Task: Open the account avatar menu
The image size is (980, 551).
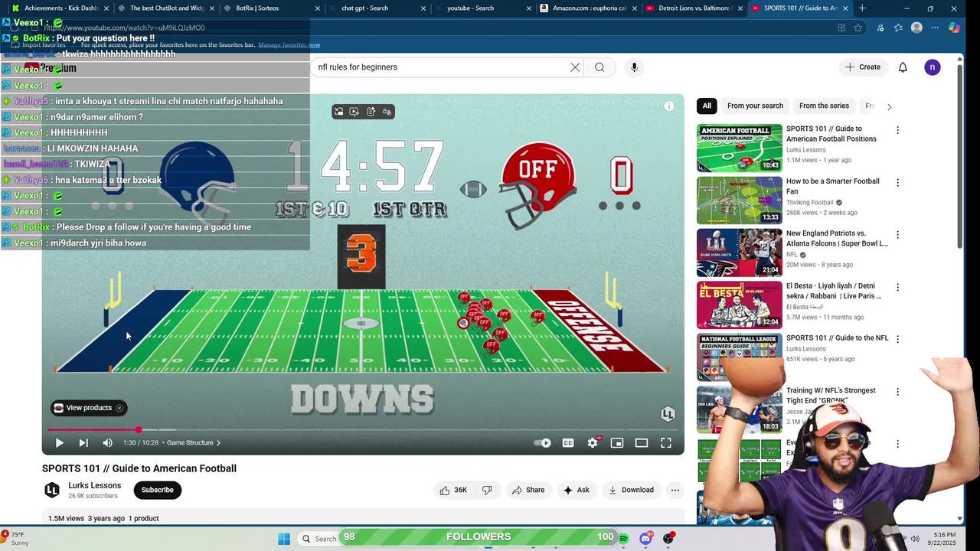Action: point(932,67)
